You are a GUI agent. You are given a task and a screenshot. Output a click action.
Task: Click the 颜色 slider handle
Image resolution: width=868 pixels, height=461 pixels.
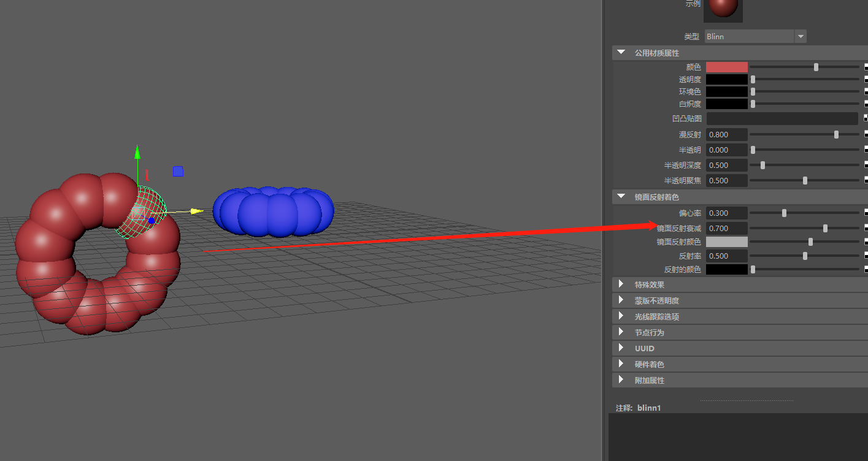816,67
